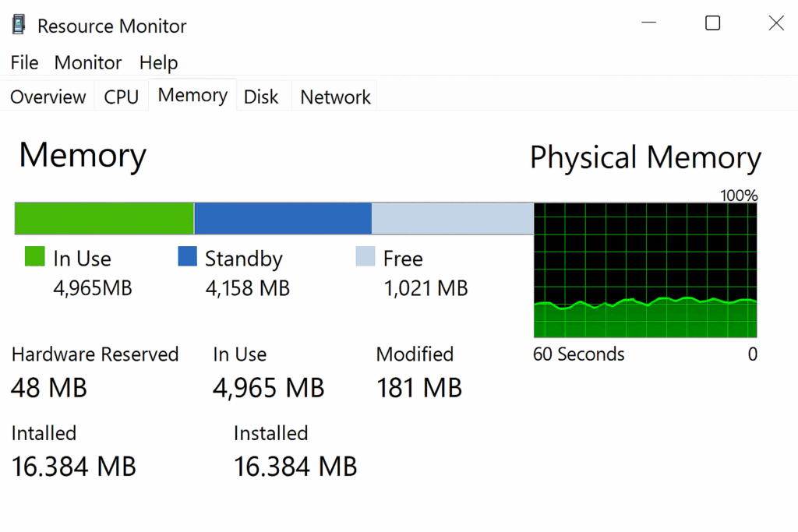Click the Physical Memory usage graph

[x=645, y=270]
